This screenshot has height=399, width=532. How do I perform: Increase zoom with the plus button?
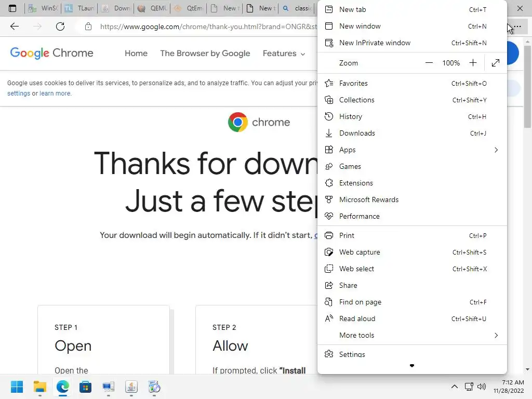(473, 63)
